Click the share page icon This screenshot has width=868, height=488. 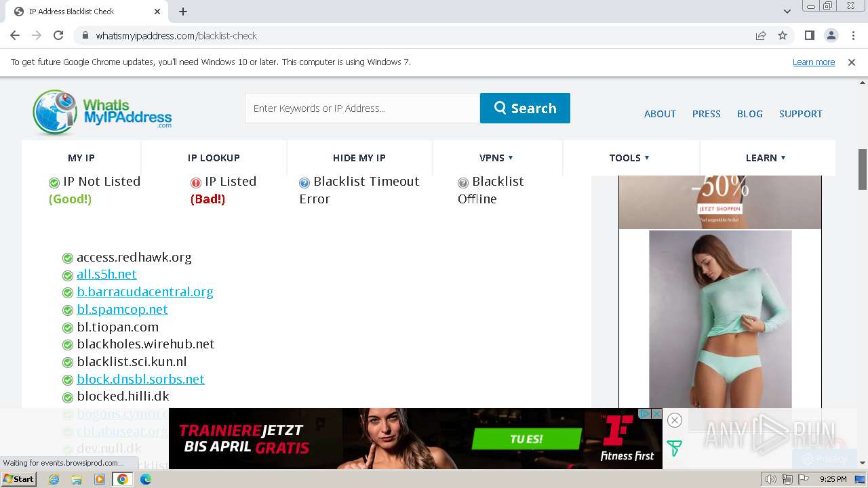click(761, 35)
